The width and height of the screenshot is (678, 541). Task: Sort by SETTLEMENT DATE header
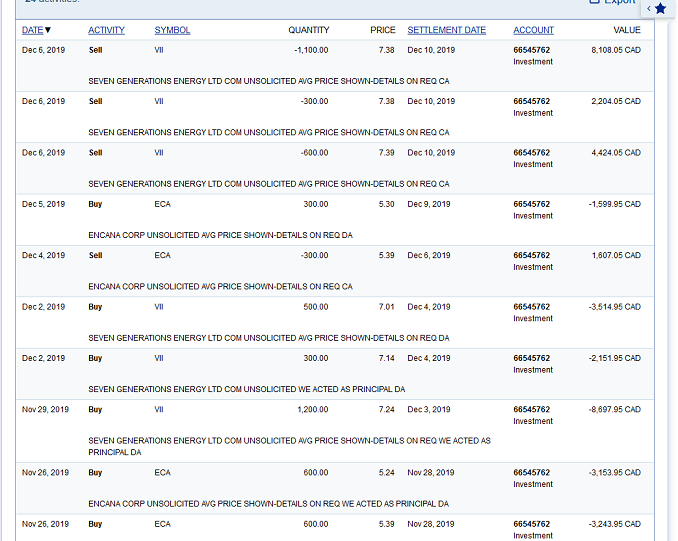446,30
